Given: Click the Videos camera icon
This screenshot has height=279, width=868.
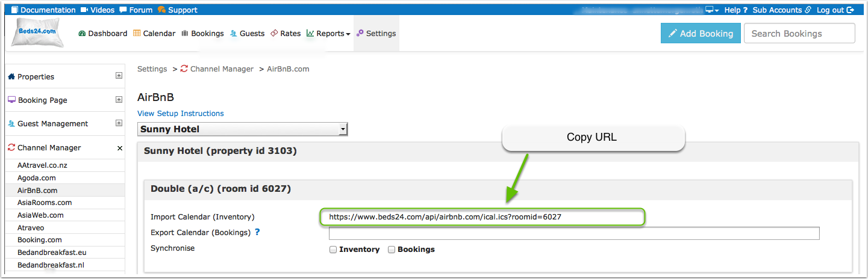Looking at the screenshot, I should click(84, 10).
